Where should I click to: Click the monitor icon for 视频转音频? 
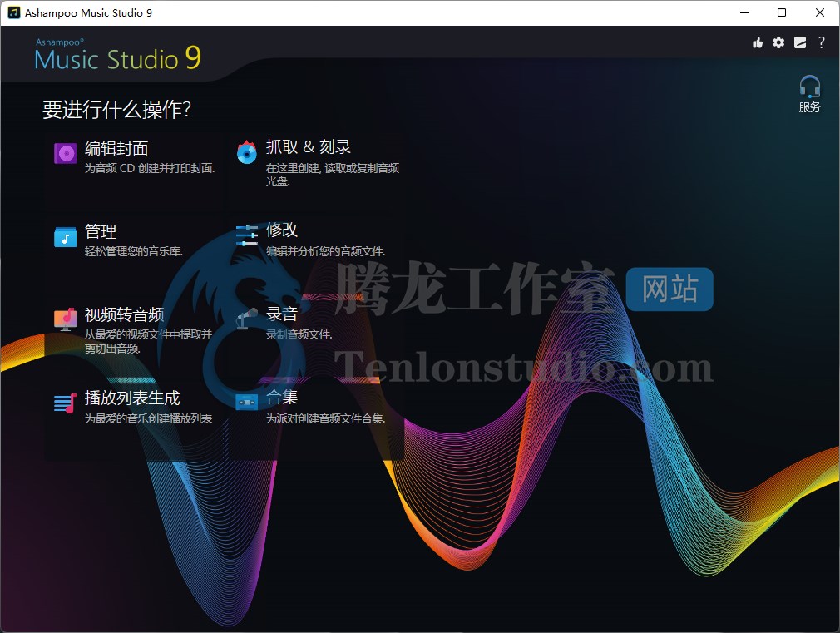(66, 319)
